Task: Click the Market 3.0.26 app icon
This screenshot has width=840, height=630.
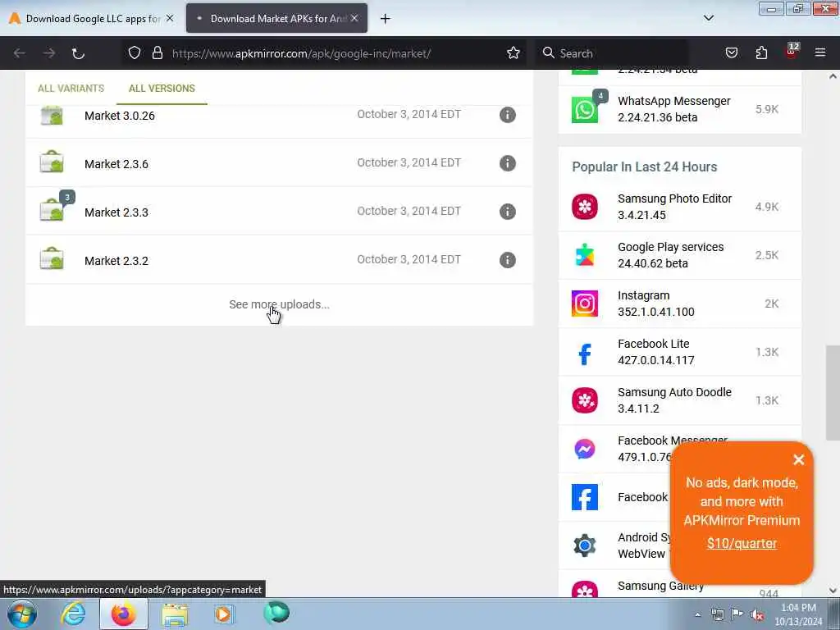Action: [52, 115]
